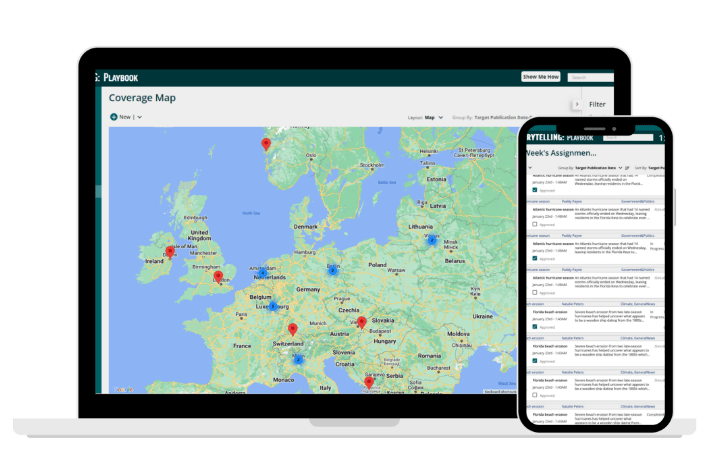Viewport: 720px width, 454px height.
Task: Open laptop Group By Target Publication Date dropdown
Action: (x=492, y=118)
